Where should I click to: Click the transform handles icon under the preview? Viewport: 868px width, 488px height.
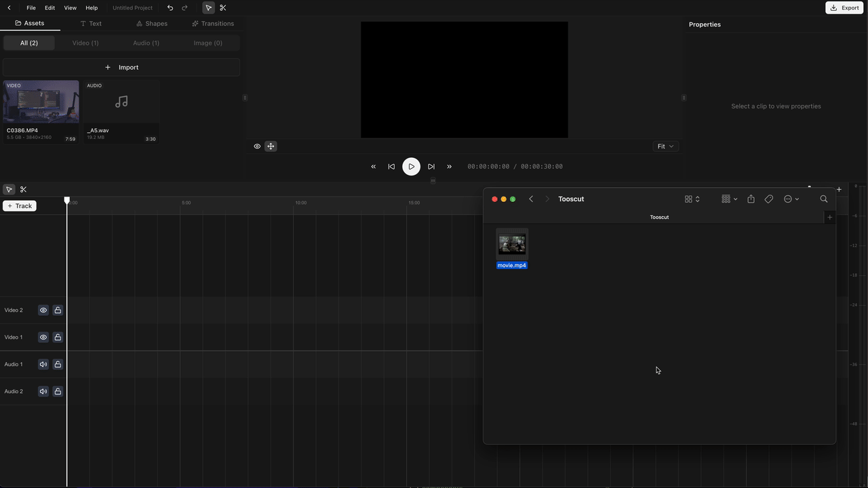pyautogui.click(x=271, y=146)
